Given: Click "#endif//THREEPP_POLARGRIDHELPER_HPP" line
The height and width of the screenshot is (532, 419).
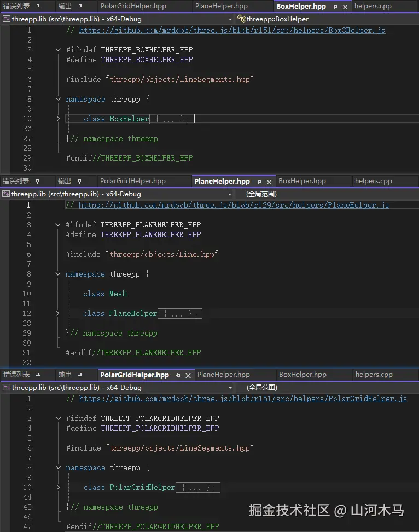Looking at the screenshot, I should click(x=143, y=527).
